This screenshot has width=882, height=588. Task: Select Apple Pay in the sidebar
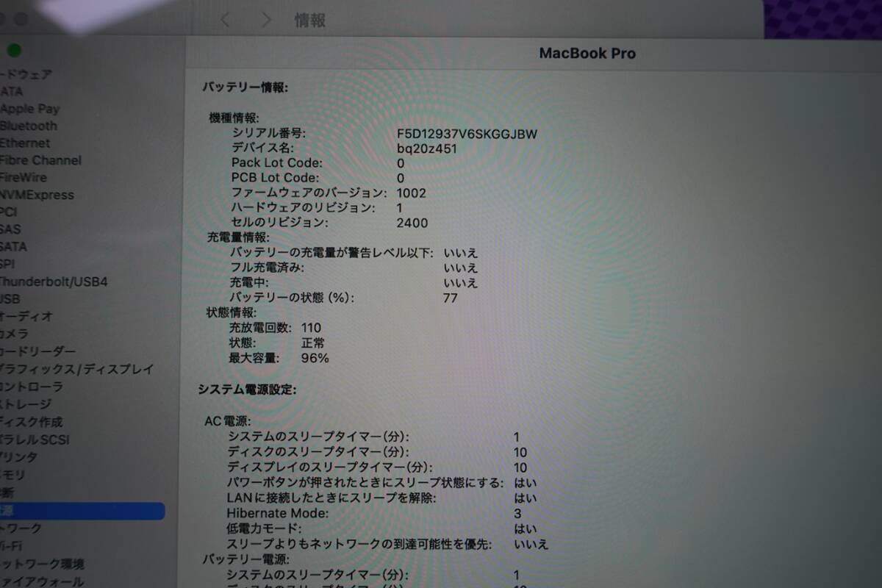tap(30, 109)
